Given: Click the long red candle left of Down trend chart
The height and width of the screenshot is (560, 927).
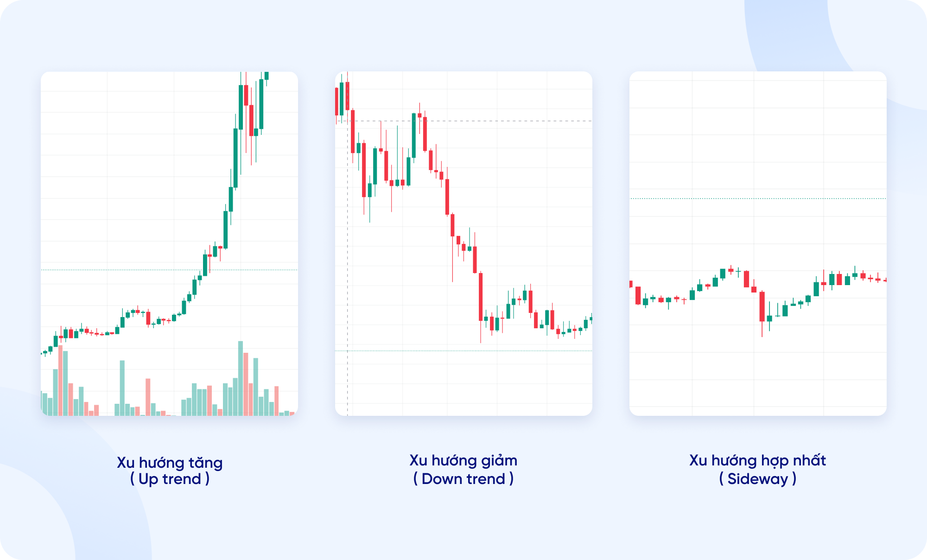Looking at the screenshot, I should coord(353,131).
